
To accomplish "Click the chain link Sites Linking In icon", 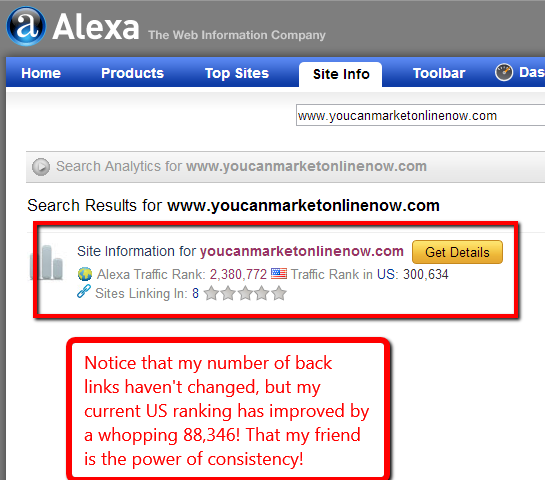I will pyautogui.click(x=84, y=291).
